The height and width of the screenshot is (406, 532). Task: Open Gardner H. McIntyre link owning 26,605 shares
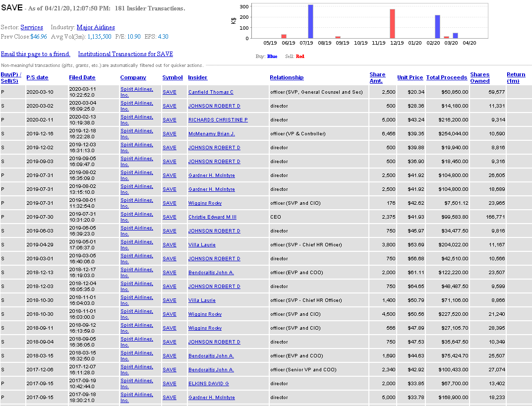pos(211,175)
